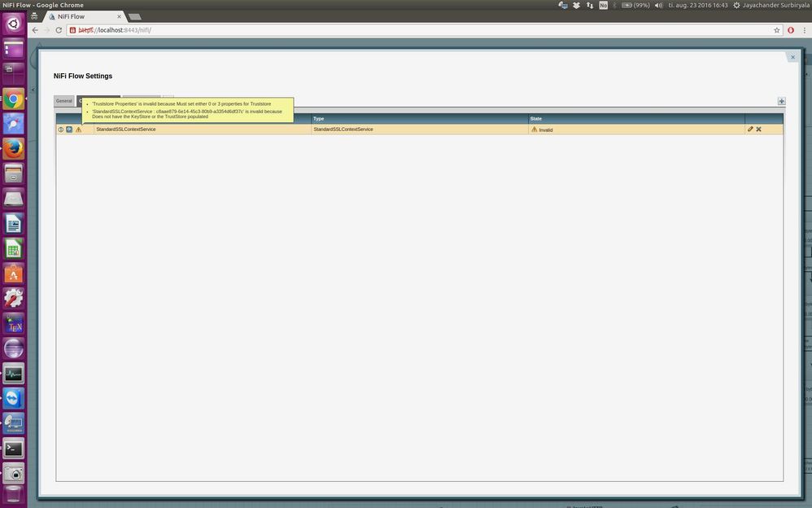Sort services by the Type column header
The image size is (812, 508).
pyautogui.click(x=420, y=119)
